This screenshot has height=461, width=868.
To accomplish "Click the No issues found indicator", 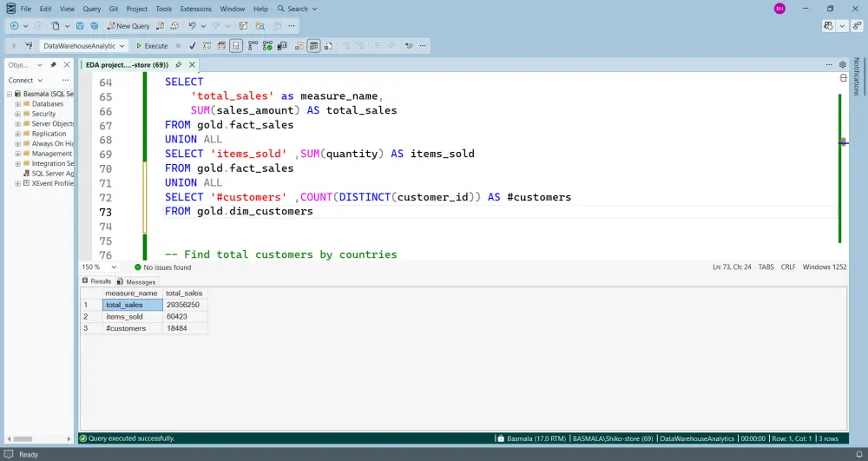I will [163, 267].
